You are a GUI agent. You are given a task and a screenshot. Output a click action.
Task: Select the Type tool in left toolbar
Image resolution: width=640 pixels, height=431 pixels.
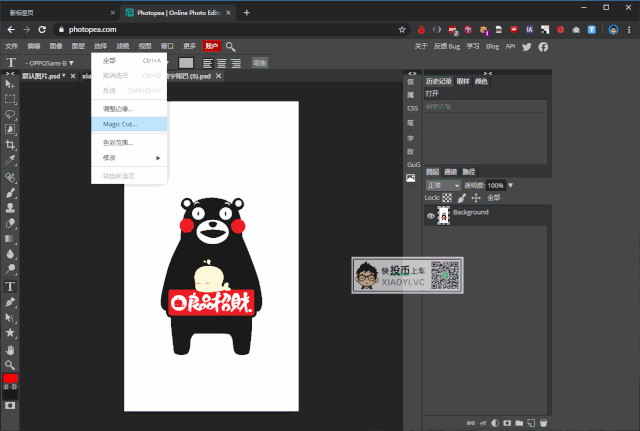(10, 286)
